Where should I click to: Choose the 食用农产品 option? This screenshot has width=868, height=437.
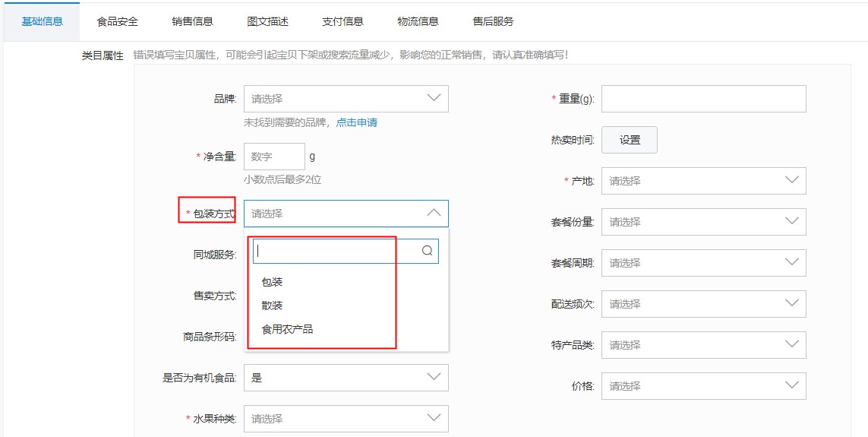[287, 329]
